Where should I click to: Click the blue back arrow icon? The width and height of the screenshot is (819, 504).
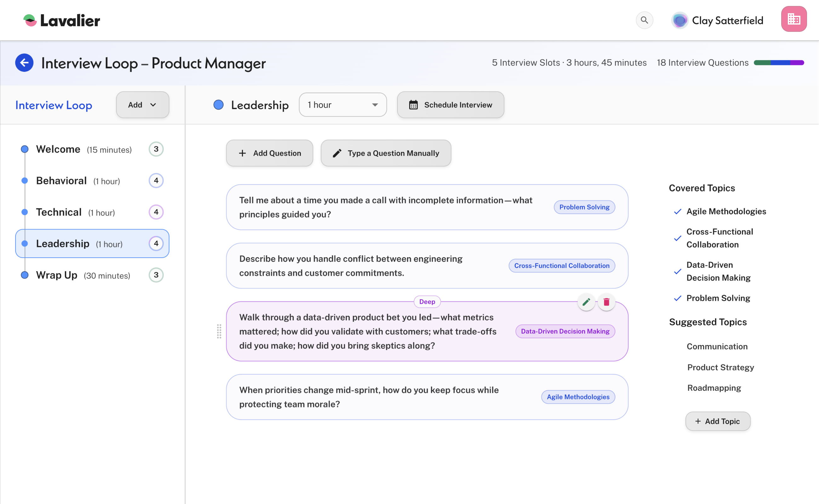[24, 63]
